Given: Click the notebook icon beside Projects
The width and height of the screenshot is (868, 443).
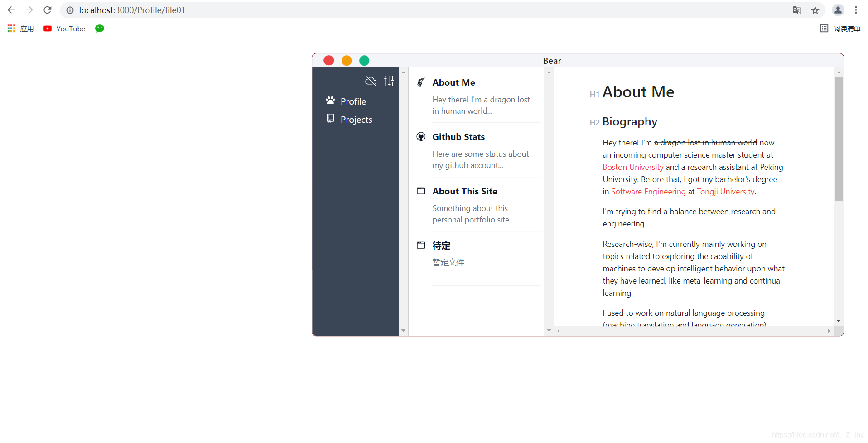Looking at the screenshot, I should tap(331, 119).
